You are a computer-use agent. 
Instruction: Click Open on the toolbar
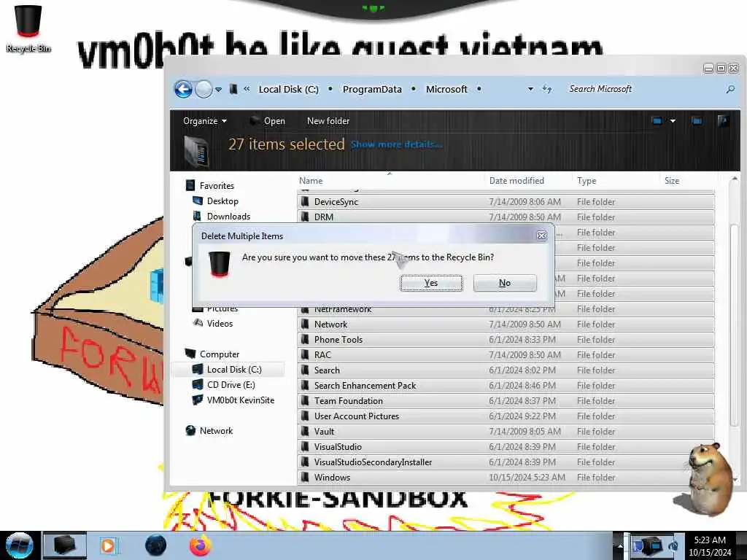pyautogui.click(x=267, y=121)
